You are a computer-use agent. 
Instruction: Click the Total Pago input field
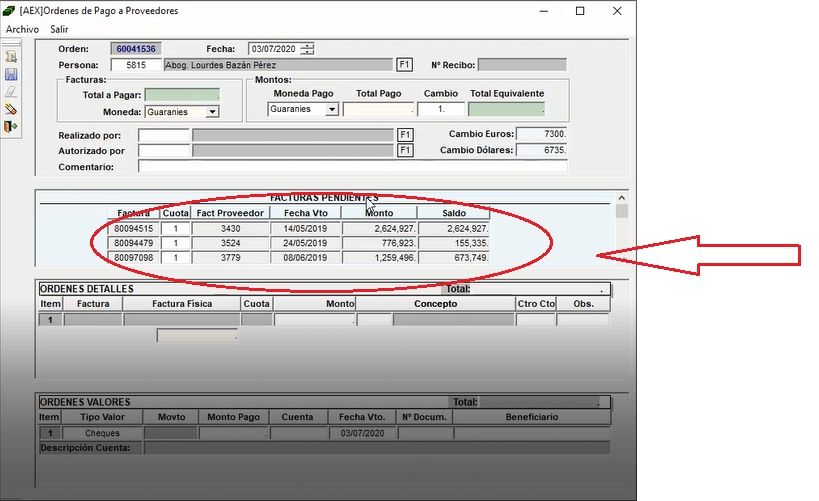click(x=377, y=109)
